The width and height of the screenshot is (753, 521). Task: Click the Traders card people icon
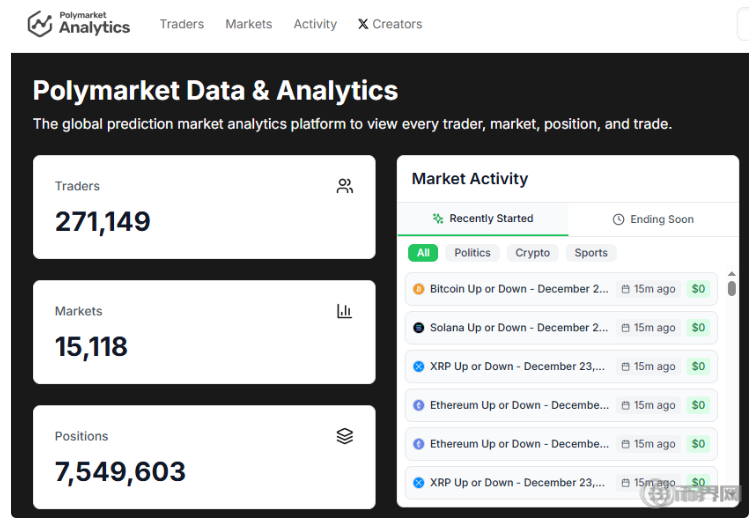click(345, 186)
